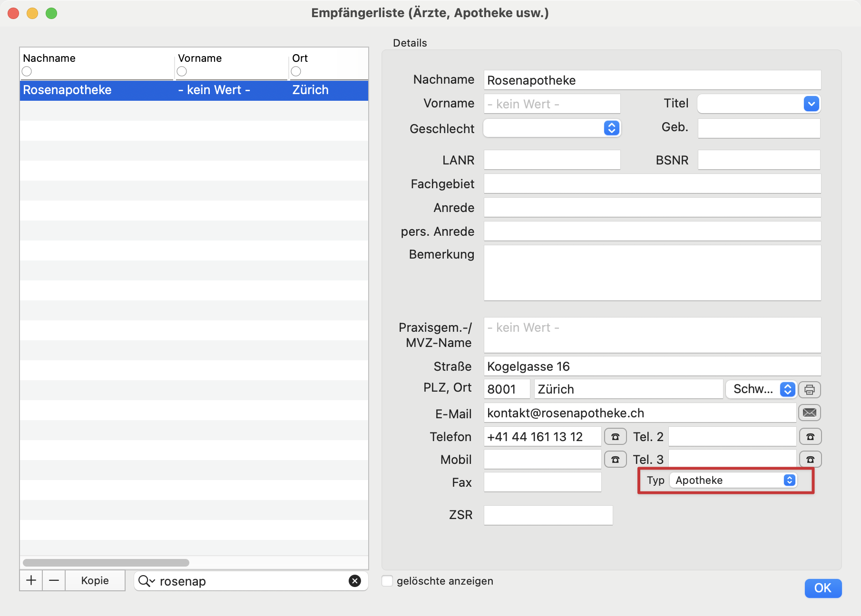
Task: Open search options magnifier icon
Action: coord(147,581)
